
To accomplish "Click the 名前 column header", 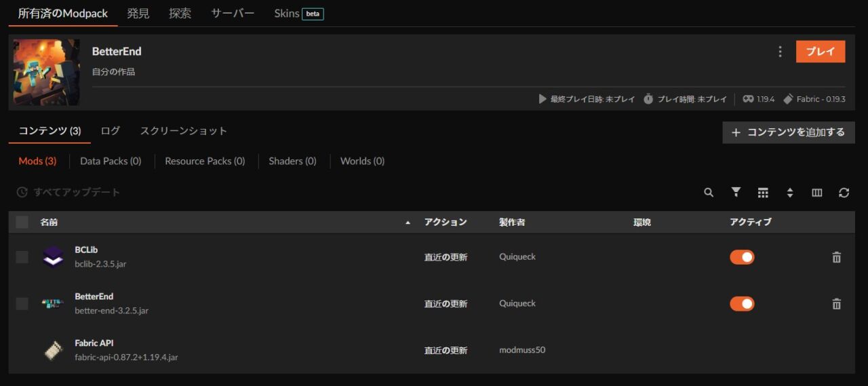I will (x=49, y=222).
